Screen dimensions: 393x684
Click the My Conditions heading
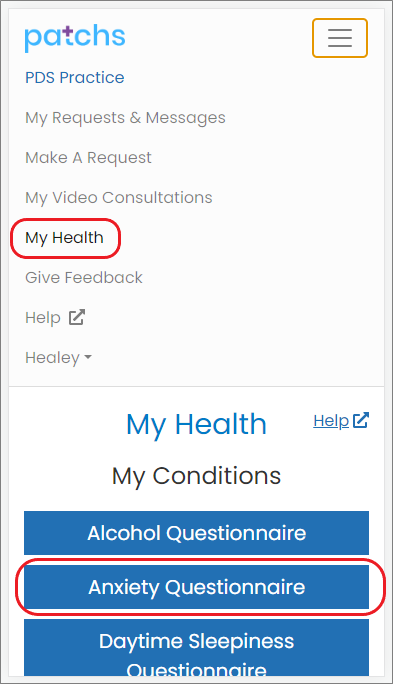pos(196,475)
